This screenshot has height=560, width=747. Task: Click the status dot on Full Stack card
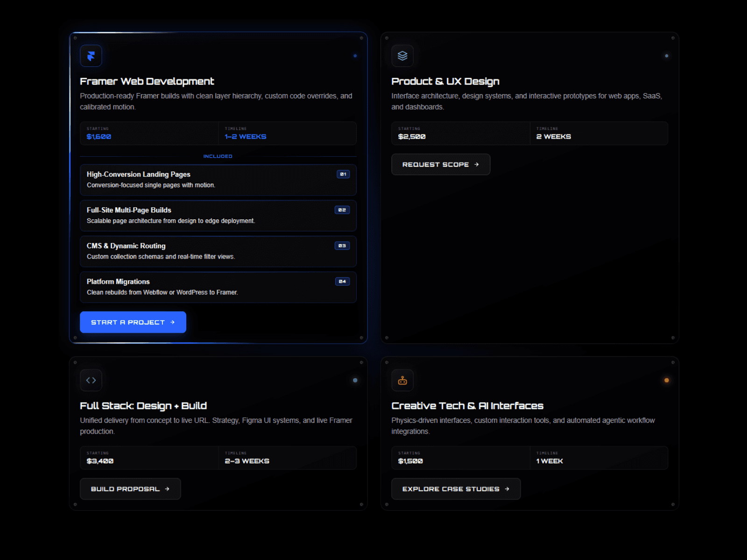click(x=355, y=380)
